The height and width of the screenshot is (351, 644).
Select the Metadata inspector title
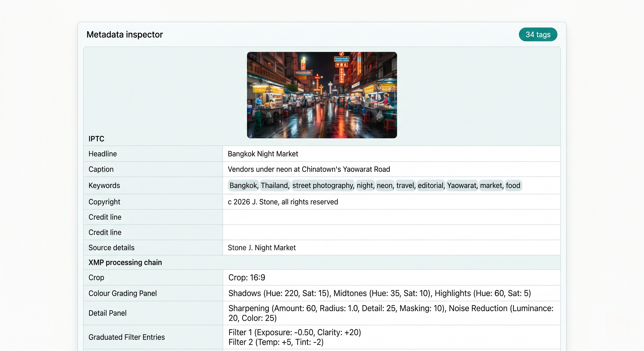(x=124, y=35)
